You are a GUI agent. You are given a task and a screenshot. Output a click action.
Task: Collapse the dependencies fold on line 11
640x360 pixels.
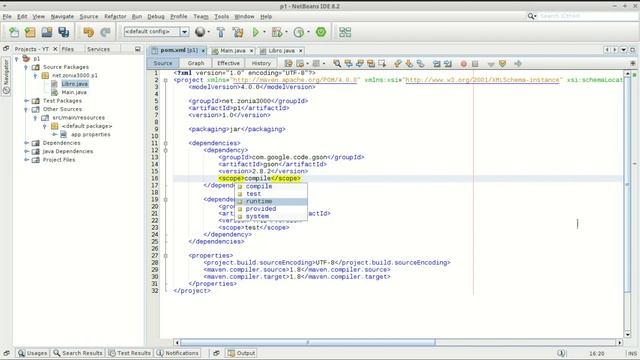(165, 143)
